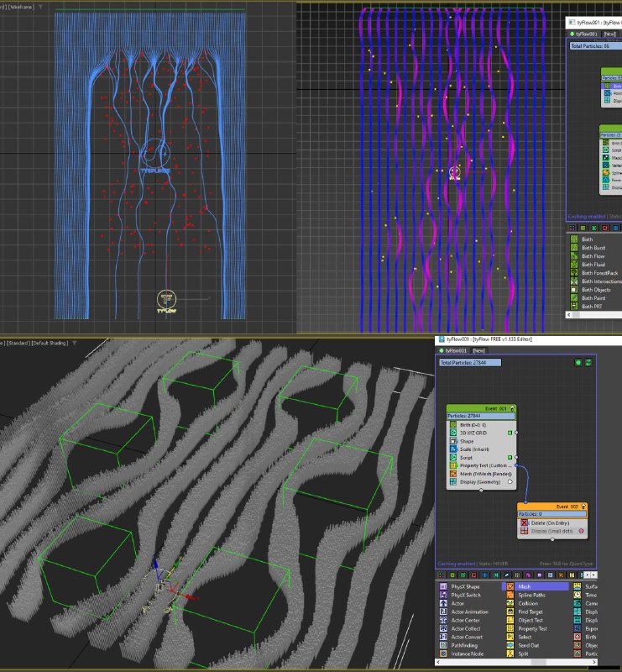Toggle Event 001 lightbulb on or off

tap(512, 408)
